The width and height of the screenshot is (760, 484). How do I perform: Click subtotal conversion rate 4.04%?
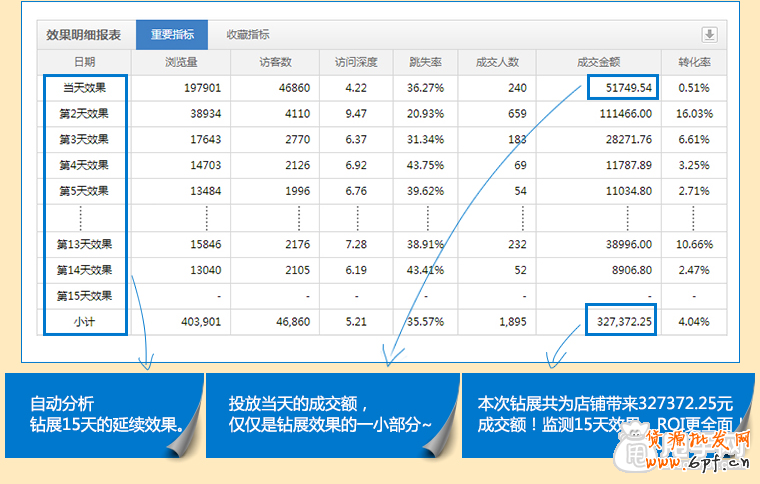pos(694,322)
